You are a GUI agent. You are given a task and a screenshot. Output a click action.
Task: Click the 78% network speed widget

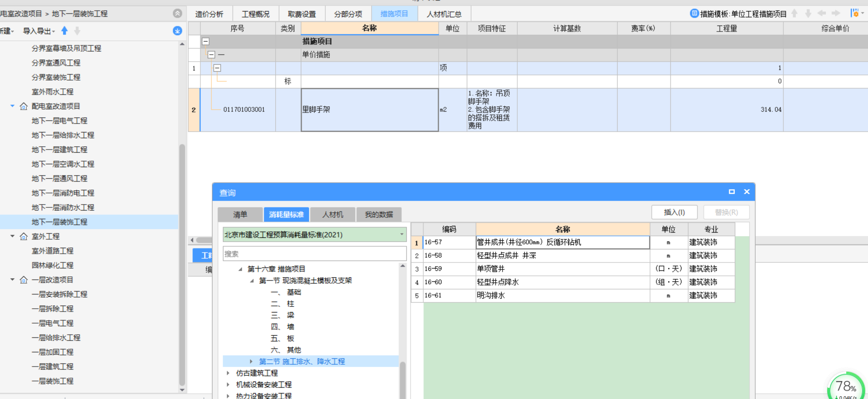[x=846, y=387]
